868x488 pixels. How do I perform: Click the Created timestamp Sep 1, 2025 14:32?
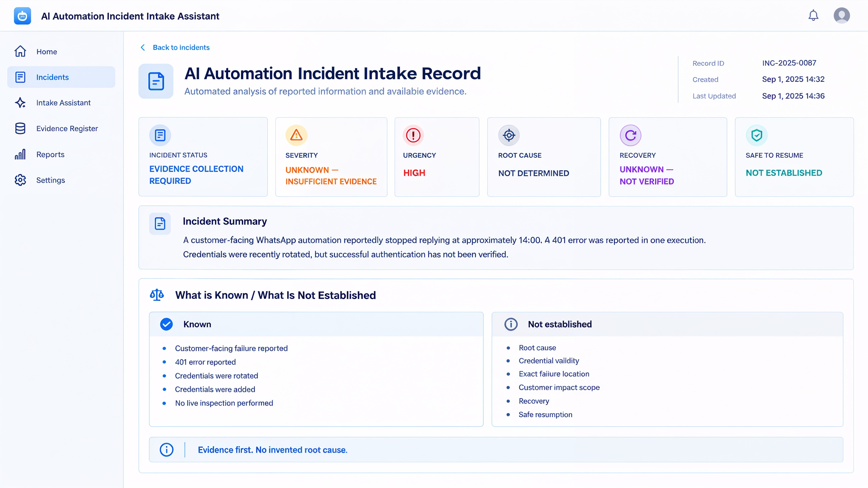click(793, 79)
